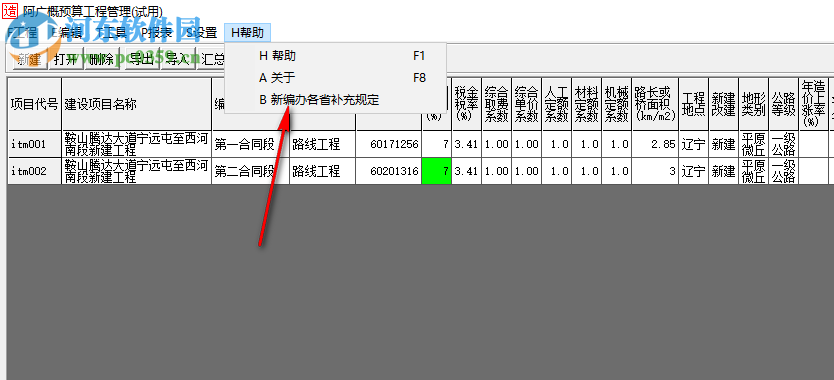Select empty 年造价上涨率 cell in itm001 row
Screen dimensions: 834x380
(x=814, y=144)
